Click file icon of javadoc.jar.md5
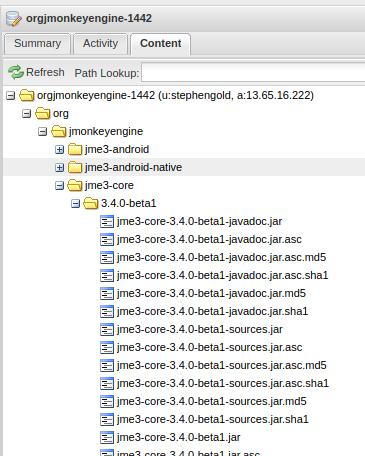365x456 pixels. 107,293
